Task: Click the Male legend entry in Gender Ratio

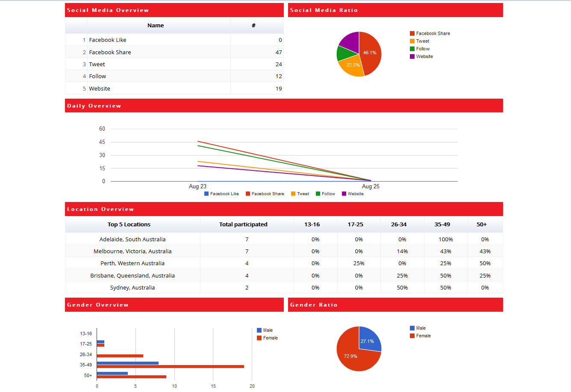Action: (421, 328)
